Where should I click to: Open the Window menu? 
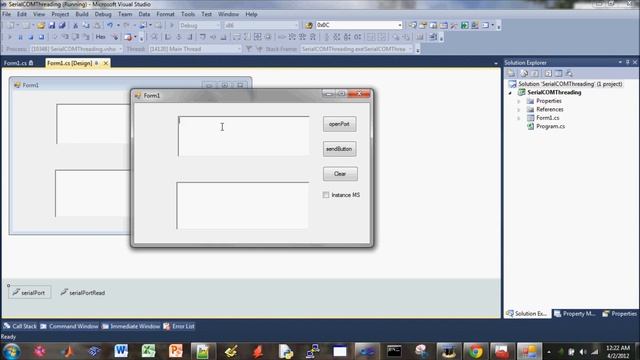coord(228,14)
